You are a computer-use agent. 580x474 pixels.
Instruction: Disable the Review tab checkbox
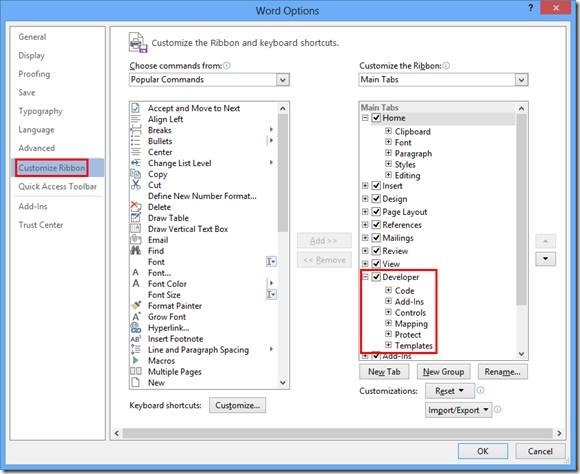(x=376, y=251)
